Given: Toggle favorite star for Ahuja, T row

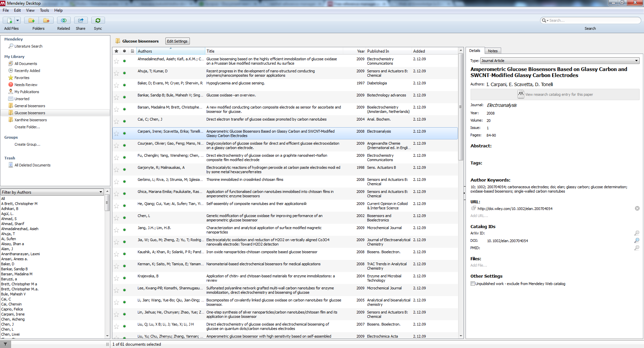Looking at the screenshot, I should 116,73.
